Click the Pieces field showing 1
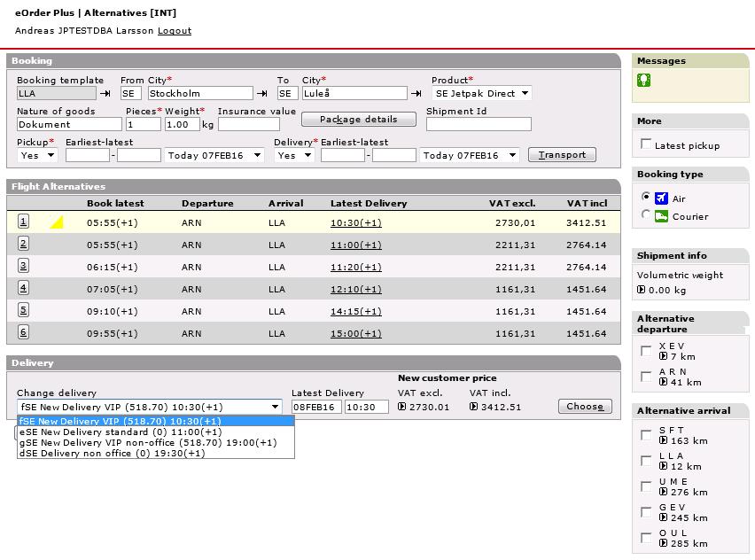The width and height of the screenshot is (755, 560). tap(144, 124)
